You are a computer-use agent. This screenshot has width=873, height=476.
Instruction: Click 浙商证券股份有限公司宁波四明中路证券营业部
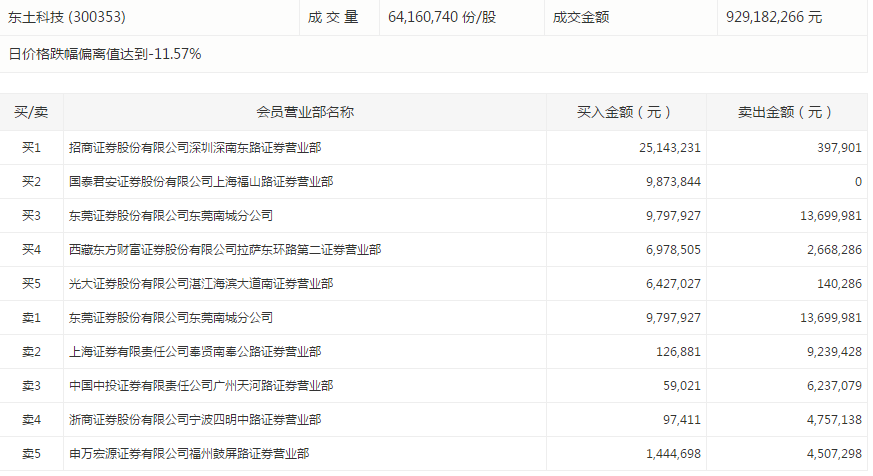pyautogui.click(x=195, y=419)
